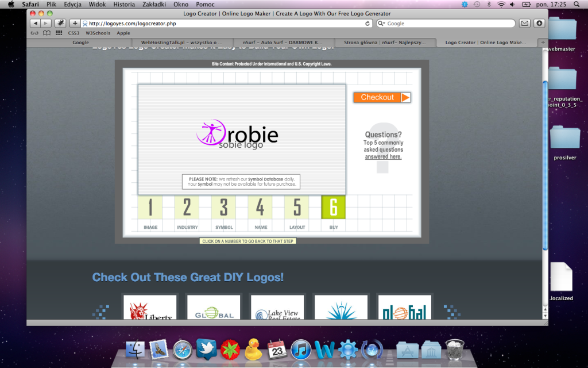
Task: Go back to step 1 Image
Action: click(x=150, y=207)
